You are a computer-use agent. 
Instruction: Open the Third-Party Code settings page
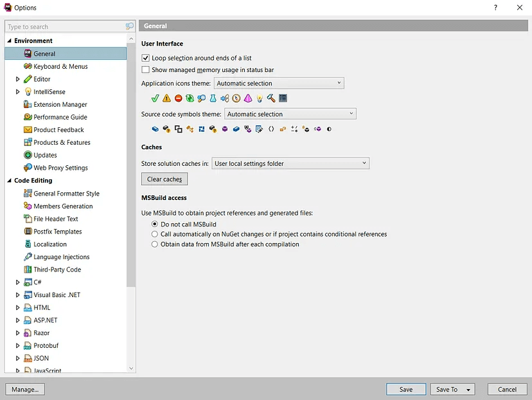57,269
